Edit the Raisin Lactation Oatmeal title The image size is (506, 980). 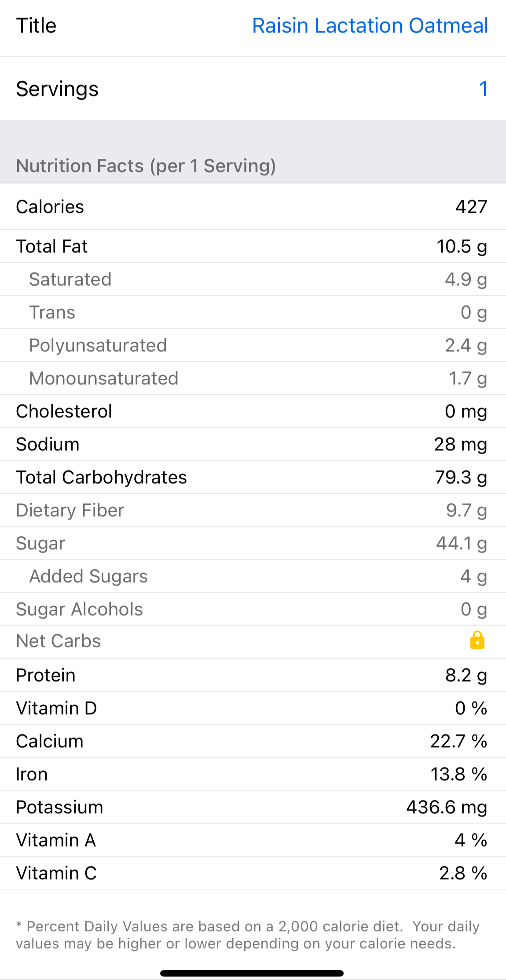370,26
